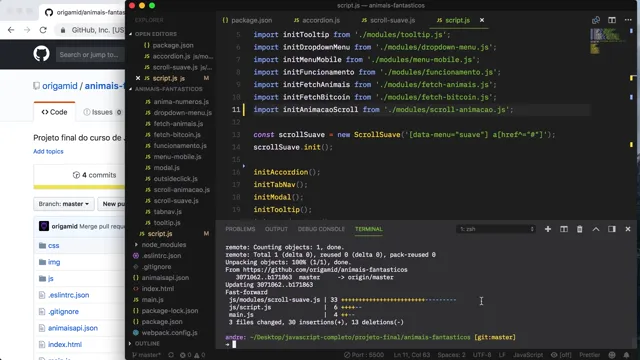This screenshot has height=360, width=640.
Task: Collapse the OPEN EDITORS section
Action: [156, 34]
